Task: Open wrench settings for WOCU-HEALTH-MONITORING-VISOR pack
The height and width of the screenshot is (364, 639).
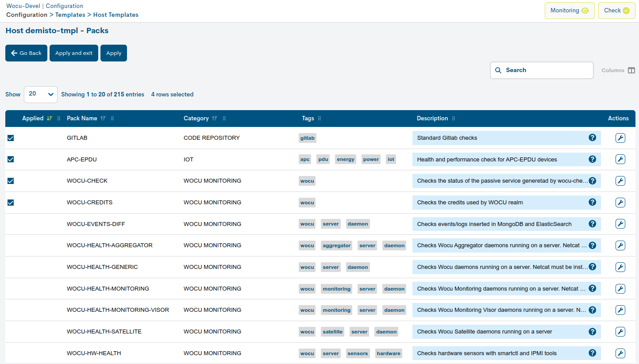Action: click(x=620, y=310)
